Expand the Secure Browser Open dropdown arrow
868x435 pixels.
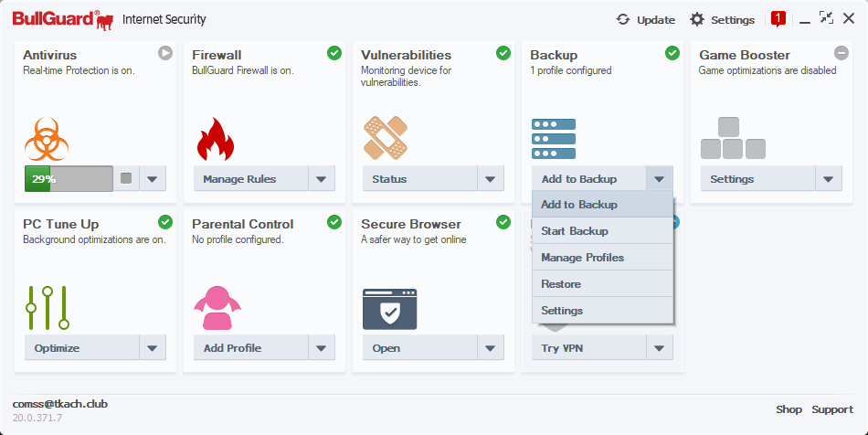(491, 348)
